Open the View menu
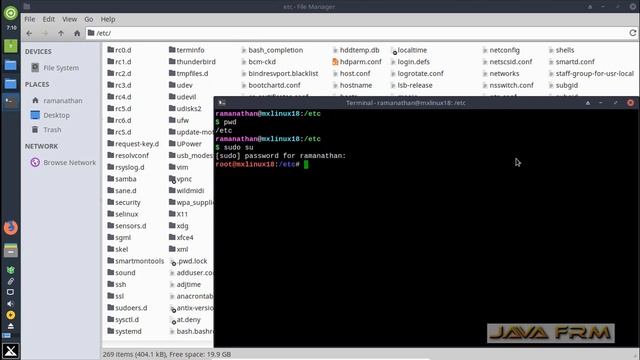The width and height of the screenshot is (640, 360). point(69,19)
